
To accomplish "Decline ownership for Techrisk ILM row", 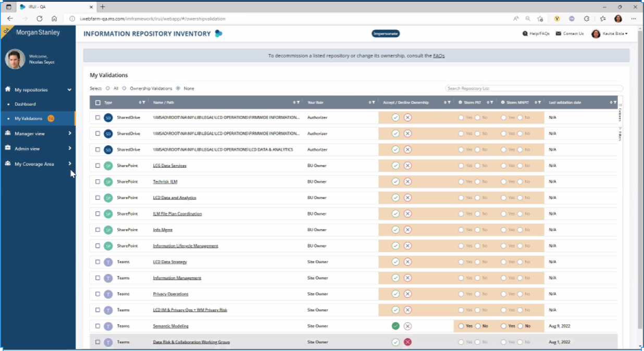I will click(407, 182).
